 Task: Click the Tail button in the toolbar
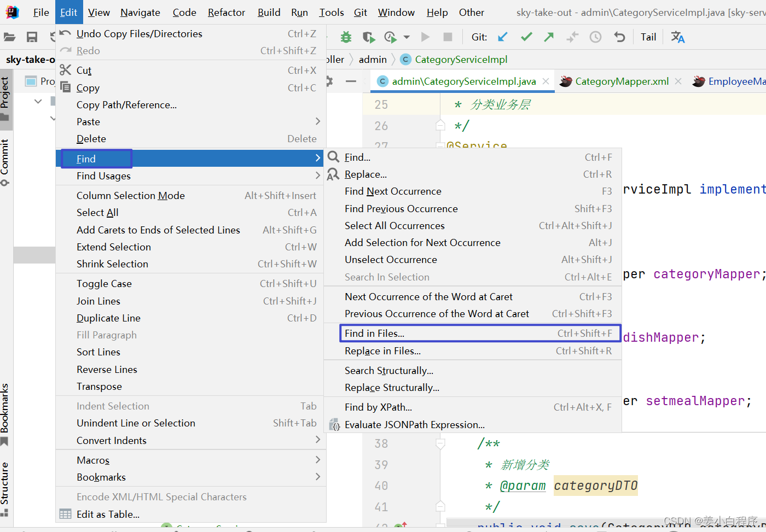pos(648,37)
